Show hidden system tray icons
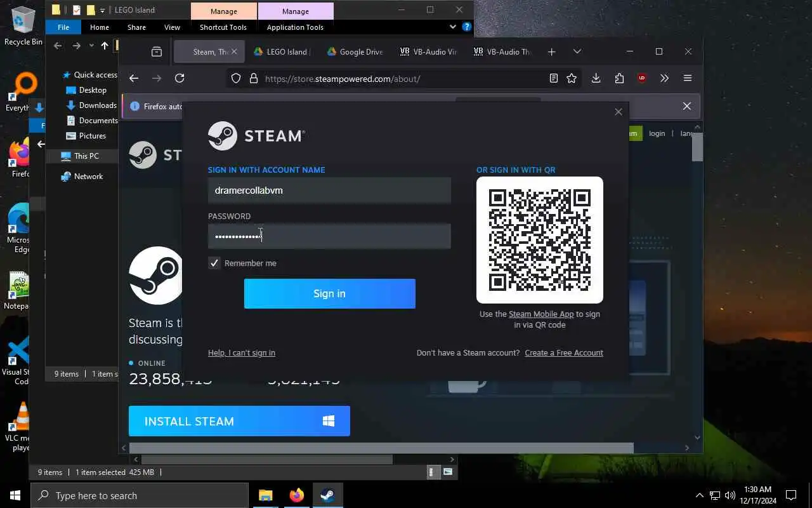 tap(699, 495)
